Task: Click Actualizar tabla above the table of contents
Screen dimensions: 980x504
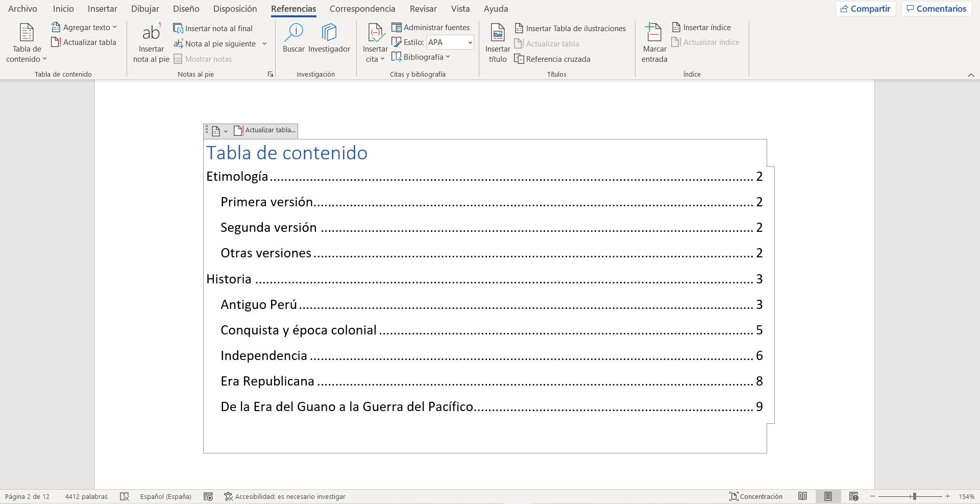Action: click(x=264, y=130)
